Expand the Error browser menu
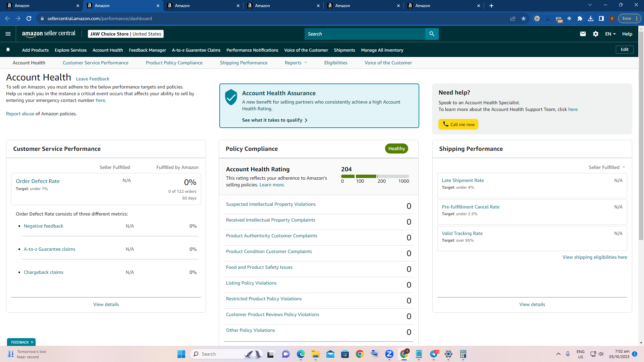This screenshot has width=644, height=362. [x=630, y=18]
